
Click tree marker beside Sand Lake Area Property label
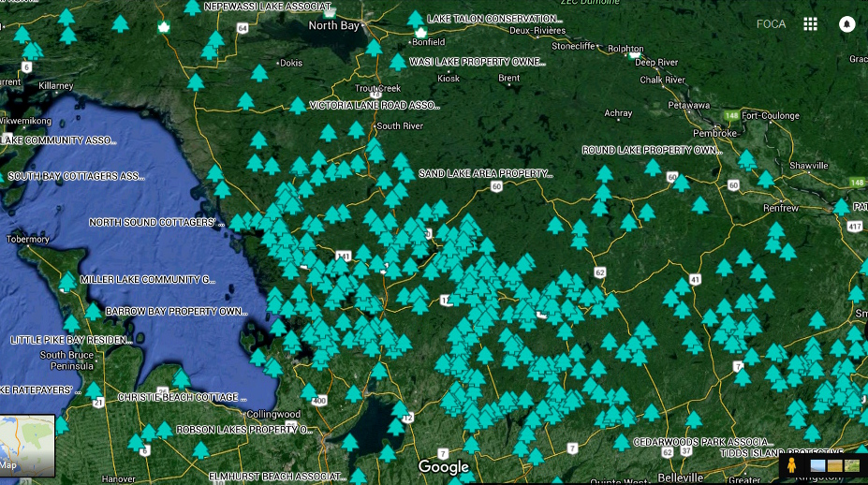click(x=407, y=175)
